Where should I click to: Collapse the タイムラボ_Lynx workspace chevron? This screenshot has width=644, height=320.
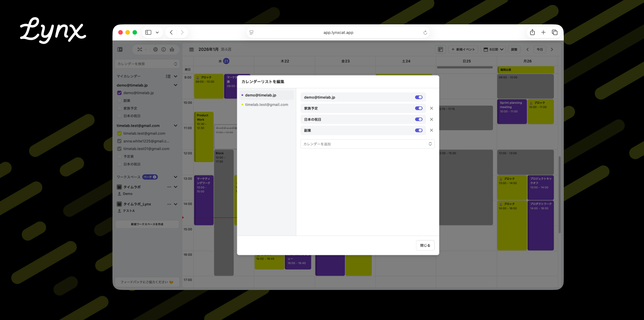tap(176, 204)
